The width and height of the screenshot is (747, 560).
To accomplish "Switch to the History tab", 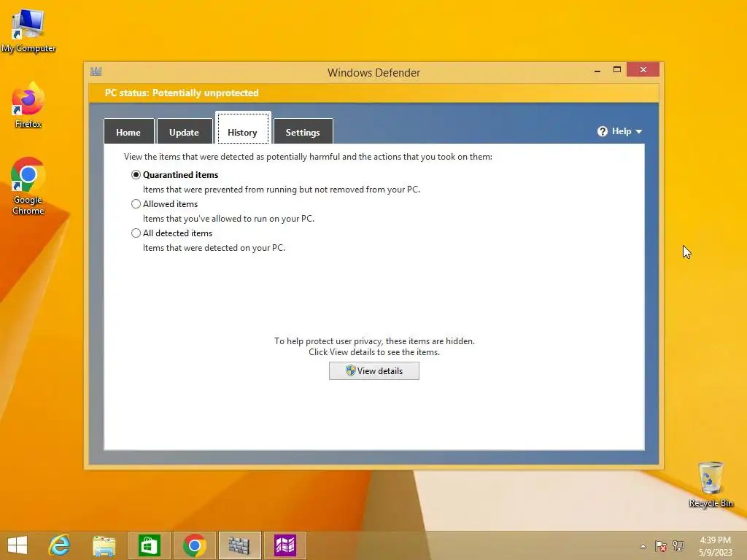I will 242,129.
